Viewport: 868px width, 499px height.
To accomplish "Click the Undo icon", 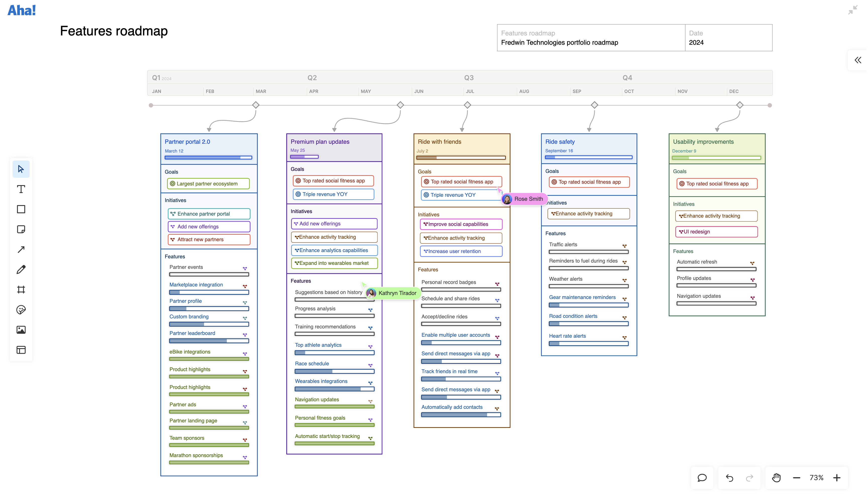I will click(x=730, y=478).
